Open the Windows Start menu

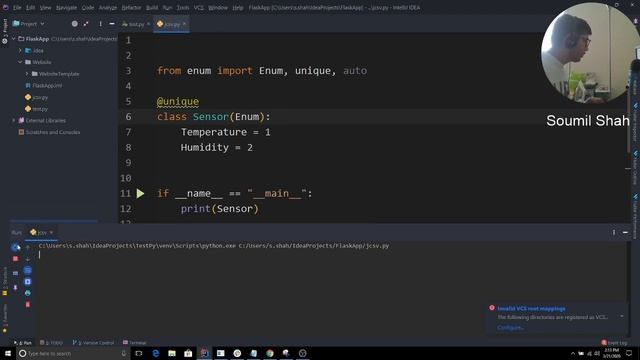tap(8, 353)
